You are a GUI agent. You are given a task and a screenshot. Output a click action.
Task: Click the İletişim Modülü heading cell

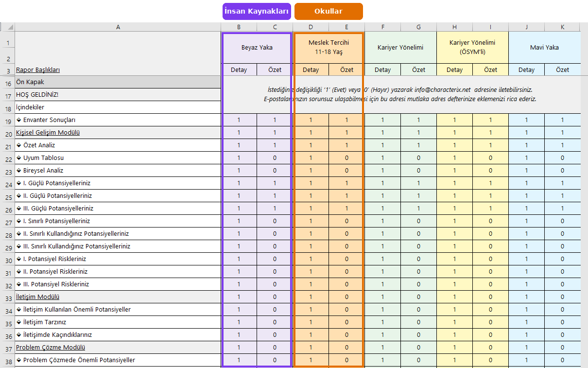118,297
